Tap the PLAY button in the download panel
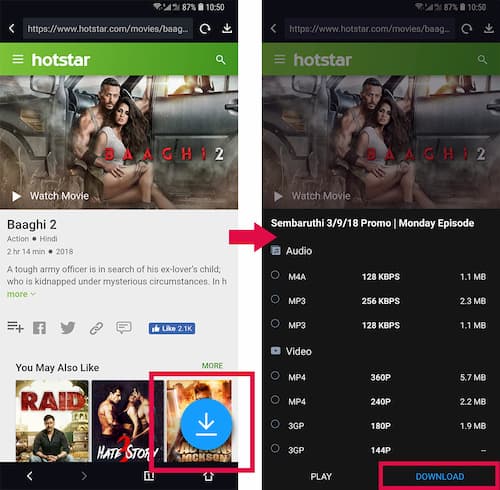500x490 pixels. [321, 477]
